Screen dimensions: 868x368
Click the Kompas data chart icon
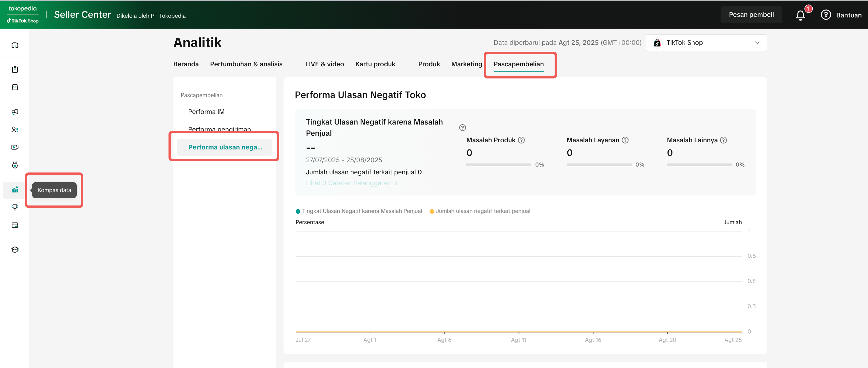point(15,190)
